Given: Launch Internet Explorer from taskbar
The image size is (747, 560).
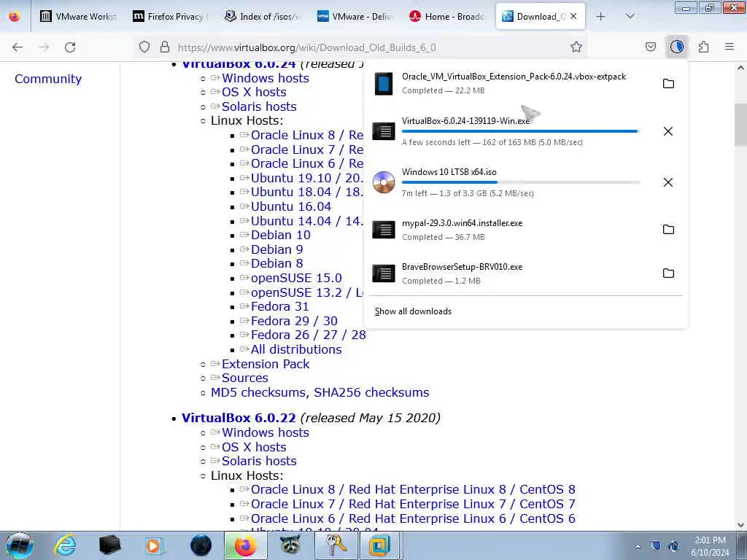Looking at the screenshot, I should [x=65, y=545].
